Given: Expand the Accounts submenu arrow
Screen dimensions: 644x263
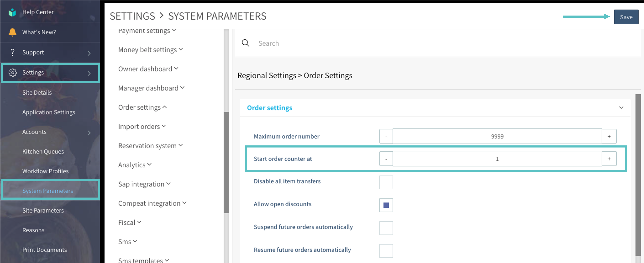Looking at the screenshot, I should tap(89, 133).
